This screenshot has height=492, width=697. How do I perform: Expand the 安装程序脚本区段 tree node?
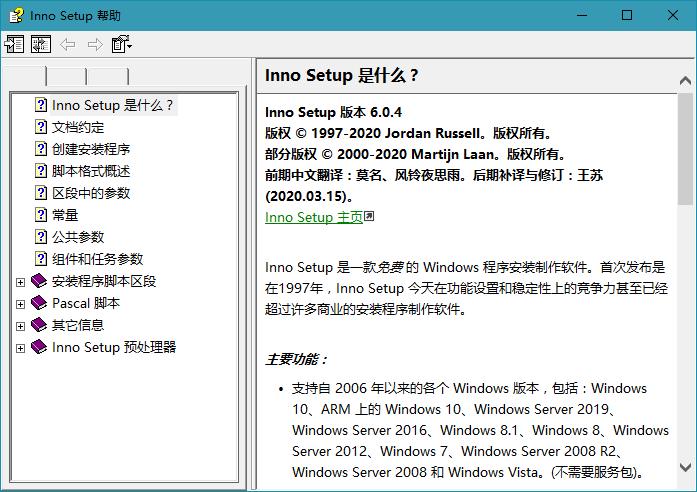(x=20, y=282)
